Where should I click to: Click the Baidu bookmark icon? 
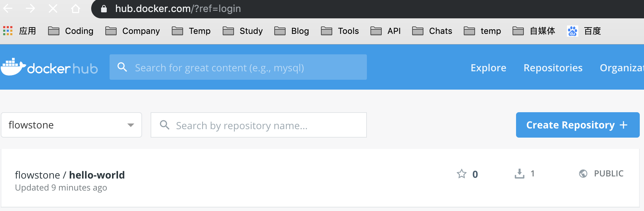click(573, 31)
